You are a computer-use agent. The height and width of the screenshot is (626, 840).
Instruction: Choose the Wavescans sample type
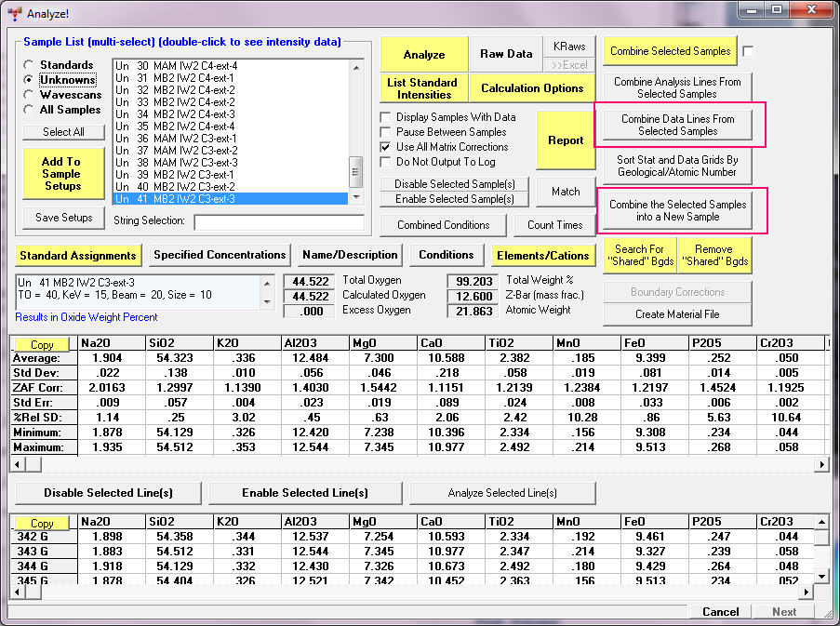(x=31, y=95)
